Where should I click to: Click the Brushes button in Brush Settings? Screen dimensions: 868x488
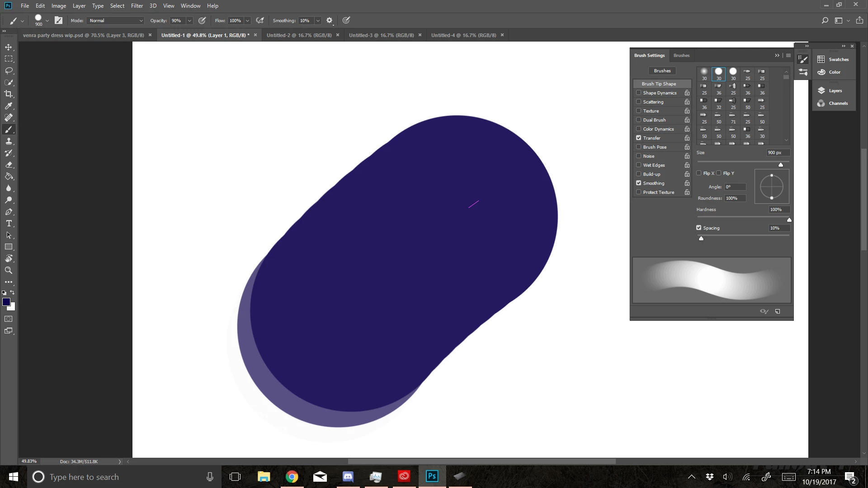[662, 70]
